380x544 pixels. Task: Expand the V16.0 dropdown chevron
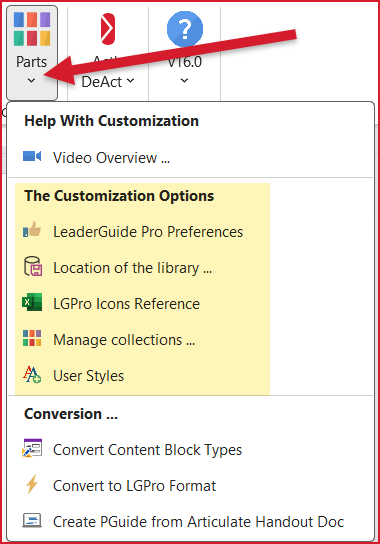185,81
